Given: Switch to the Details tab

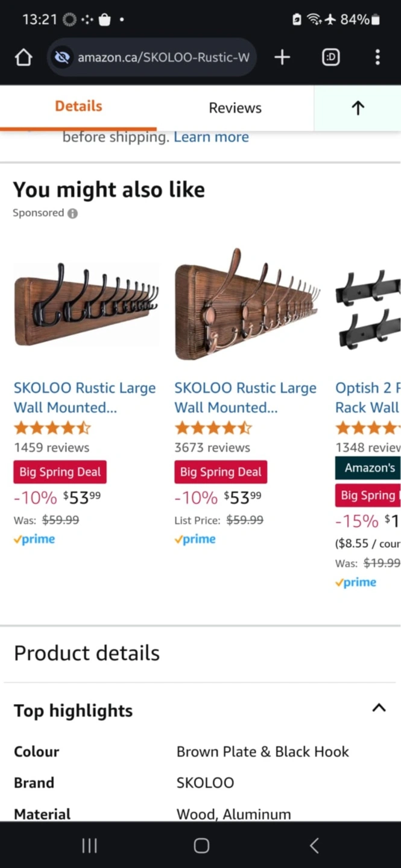Looking at the screenshot, I should click(78, 107).
